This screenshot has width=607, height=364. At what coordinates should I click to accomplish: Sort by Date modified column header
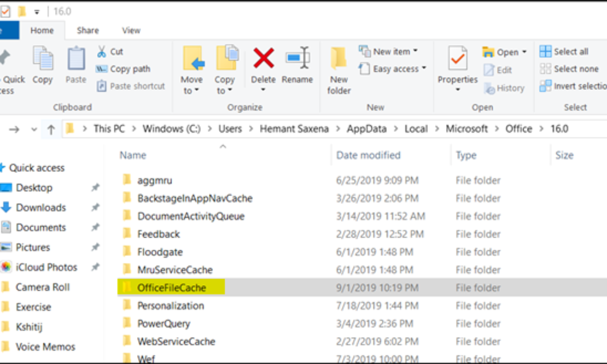pos(368,155)
